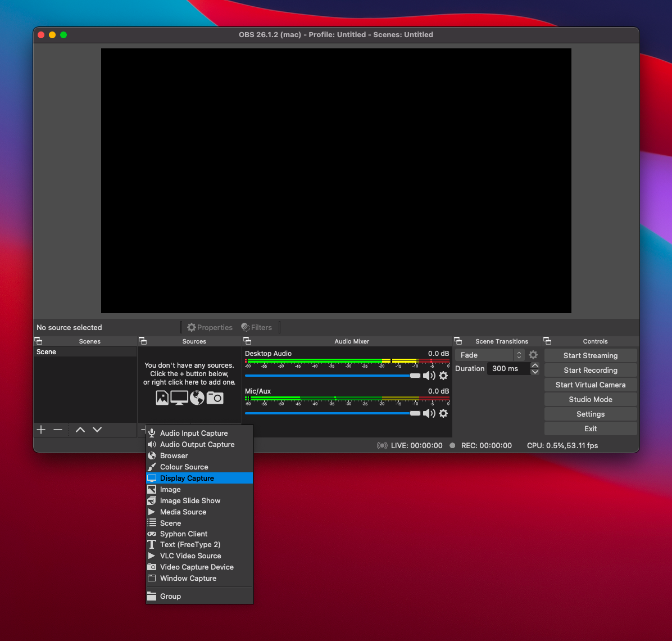Adjust the Desktop Audio volume slider
Image resolution: width=672 pixels, height=641 pixels.
pyautogui.click(x=415, y=376)
